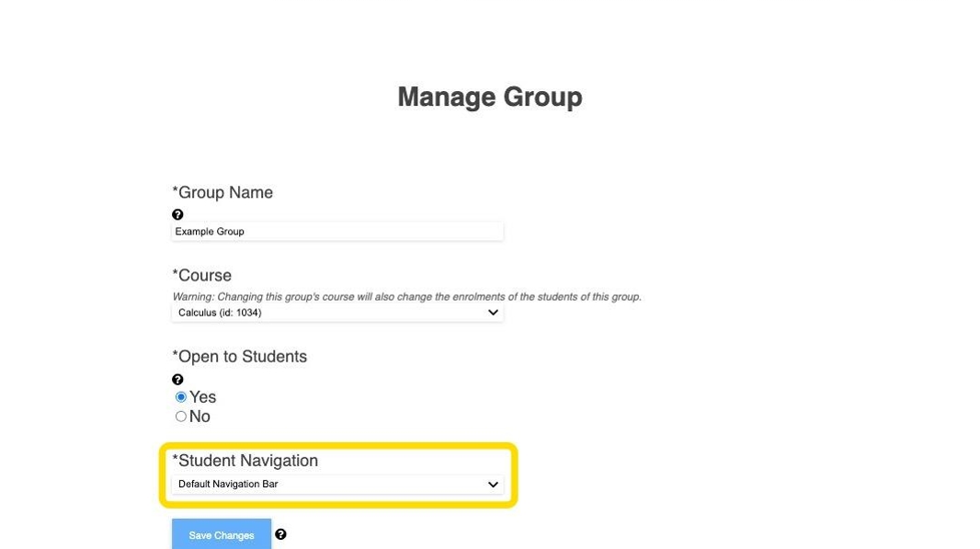Screen dimensions: 980x549
Task: Click the chevron arrow on Course dropdown
Action: [493, 313]
